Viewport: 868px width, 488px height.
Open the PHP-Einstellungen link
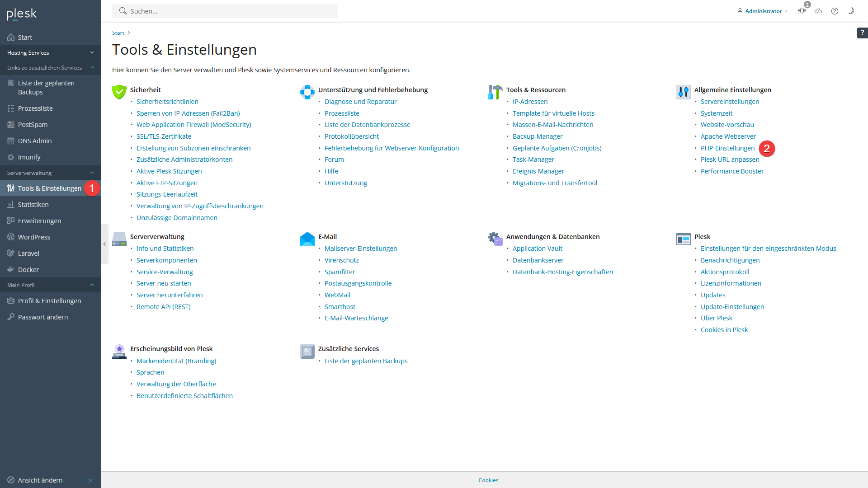tap(727, 148)
